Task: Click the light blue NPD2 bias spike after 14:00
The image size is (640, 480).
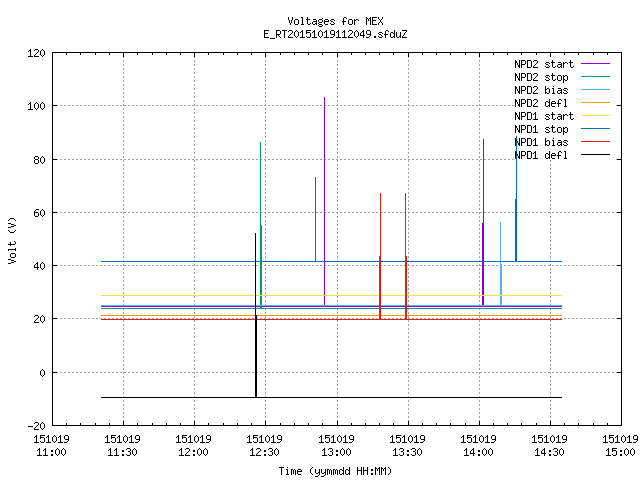Action: [501, 263]
